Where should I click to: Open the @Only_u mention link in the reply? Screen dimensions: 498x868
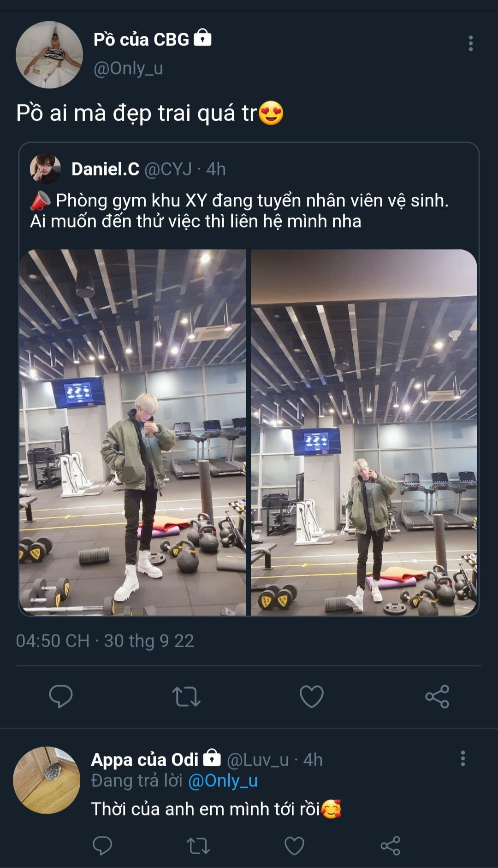223,781
